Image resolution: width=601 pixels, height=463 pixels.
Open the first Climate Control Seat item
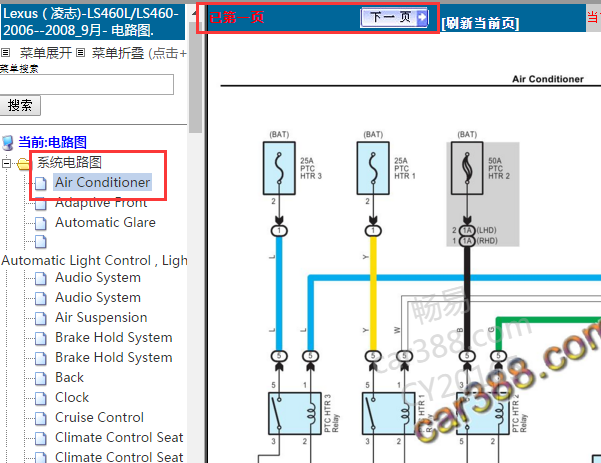click(x=119, y=437)
